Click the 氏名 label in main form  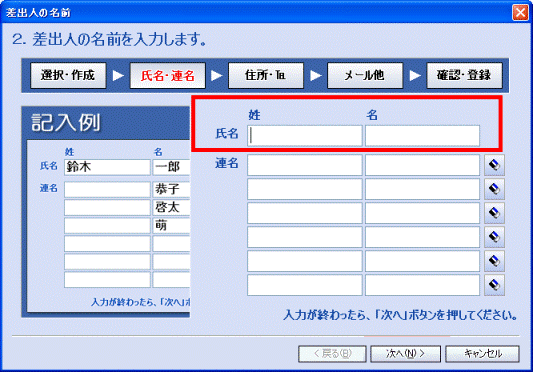click(x=227, y=134)
